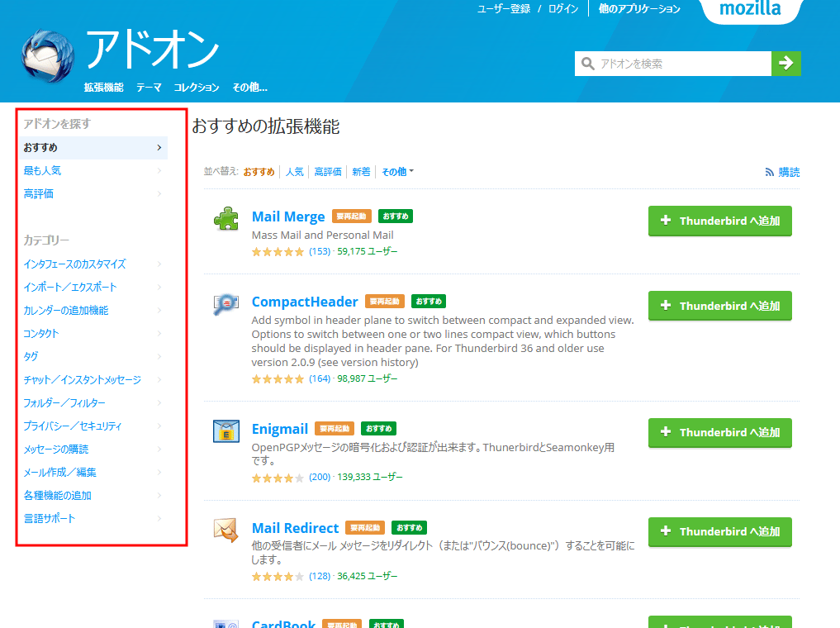Open CompactHeader magnifier icon

pos(226,304)
